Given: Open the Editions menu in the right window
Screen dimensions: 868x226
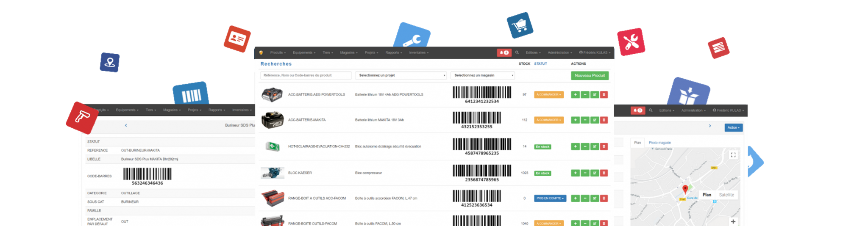Looking at the screenshot, I should [667, 110].
